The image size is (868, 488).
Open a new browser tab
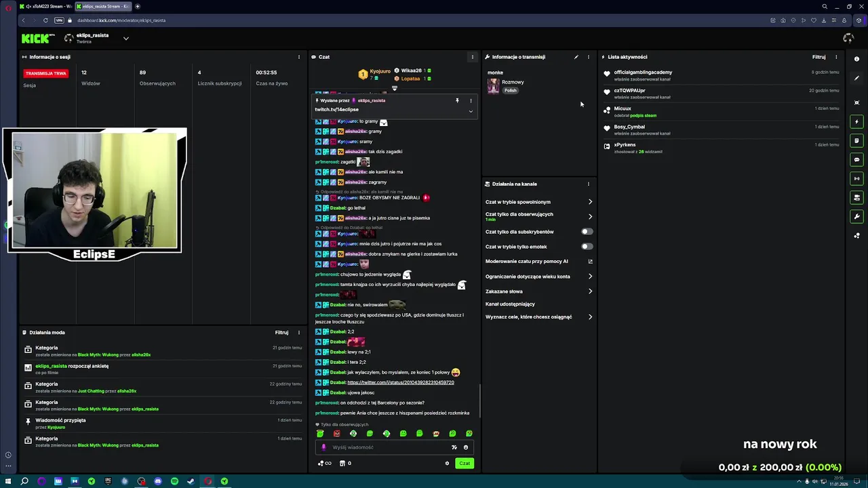click(138, 6)
